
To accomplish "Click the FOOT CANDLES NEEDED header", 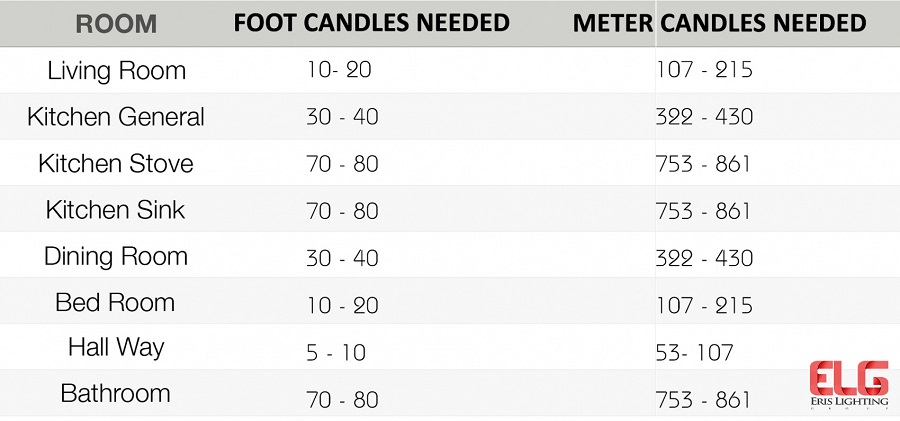I will (371, 23).
